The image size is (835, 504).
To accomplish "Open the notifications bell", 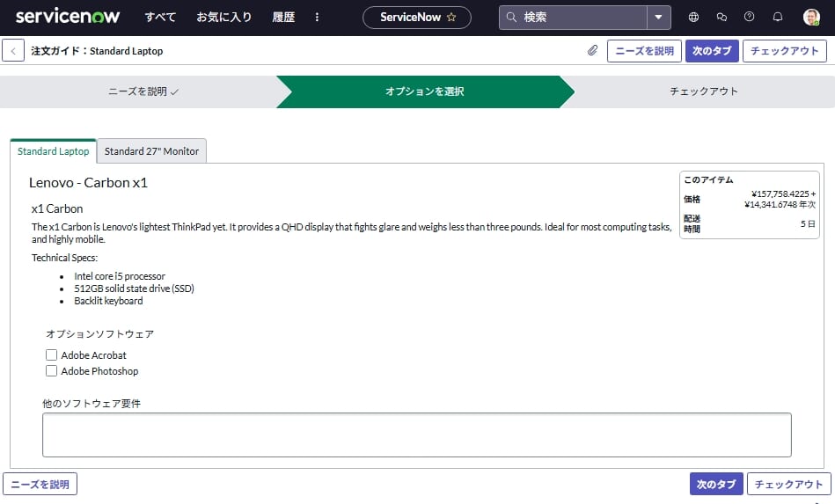I will pos(778,17).
